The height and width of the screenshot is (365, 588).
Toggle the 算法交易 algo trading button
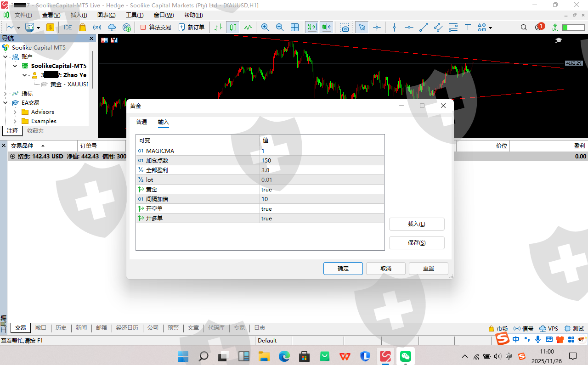point(155,28)
